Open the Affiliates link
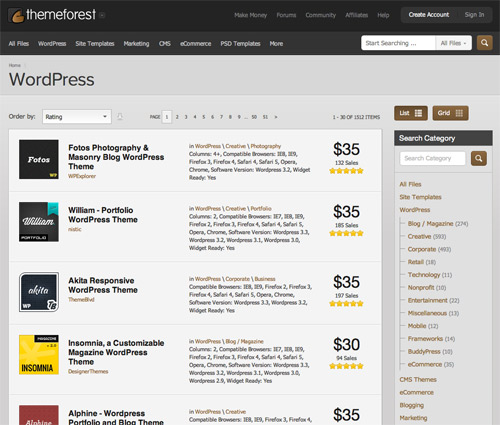500x425 pixels. (356, 15)
